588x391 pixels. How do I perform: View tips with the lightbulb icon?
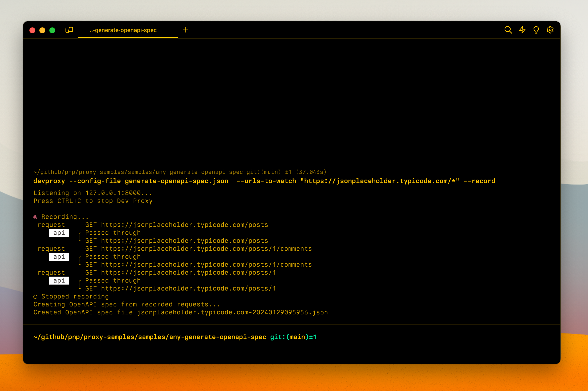(536, 30)
